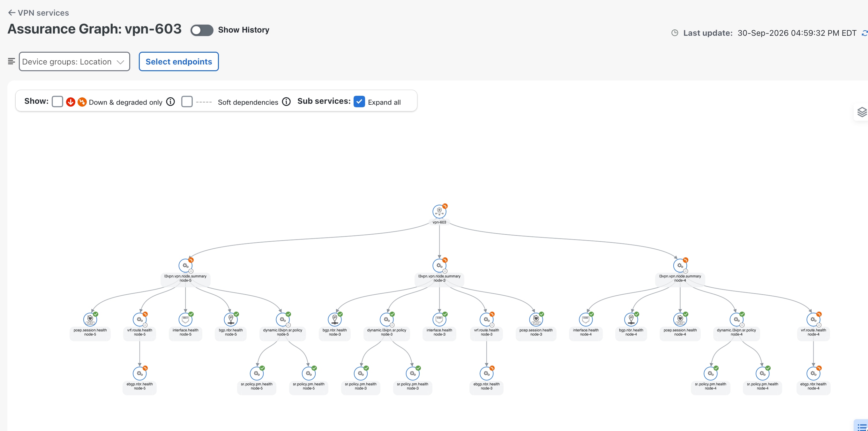Select the l3vpn.vpn.node.summary node-3 icon

[x=439, y=265]
